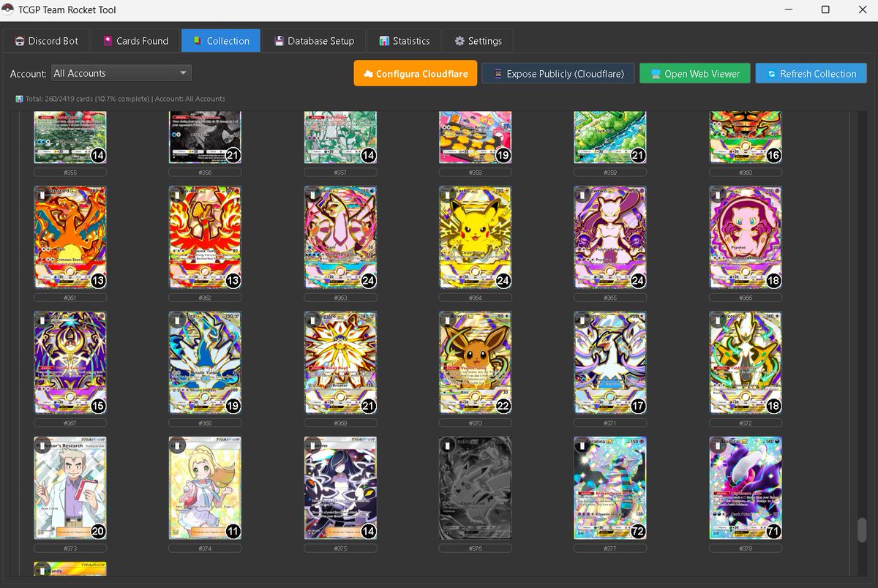
Task: Click the count badge 21 on card #356
Action: pyautogui.click(x=233, y=156)
